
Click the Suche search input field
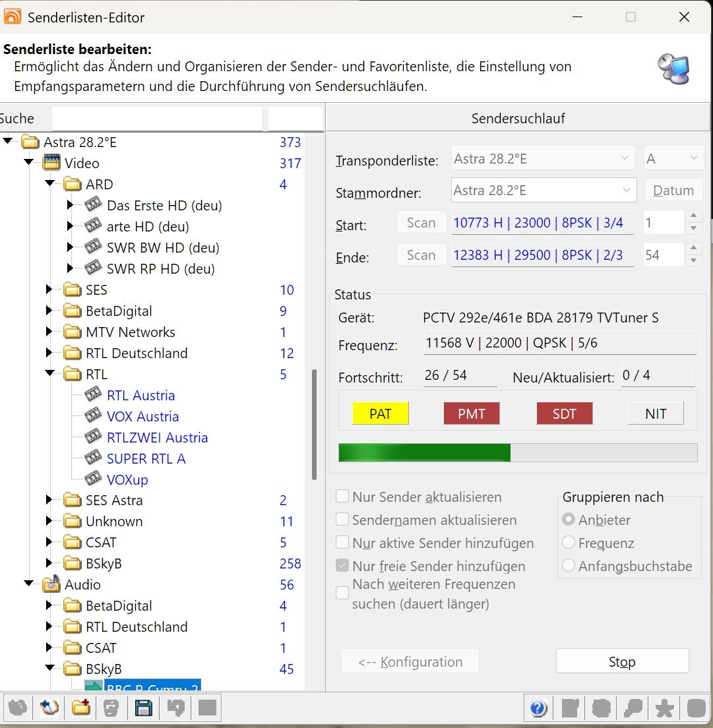[157, 119]
